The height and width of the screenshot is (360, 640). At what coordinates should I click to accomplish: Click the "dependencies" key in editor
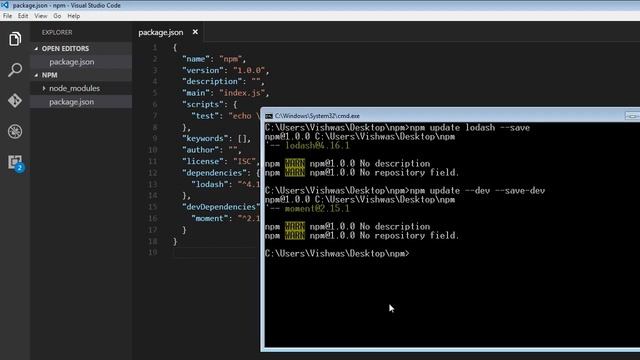(x=216, y=173)
